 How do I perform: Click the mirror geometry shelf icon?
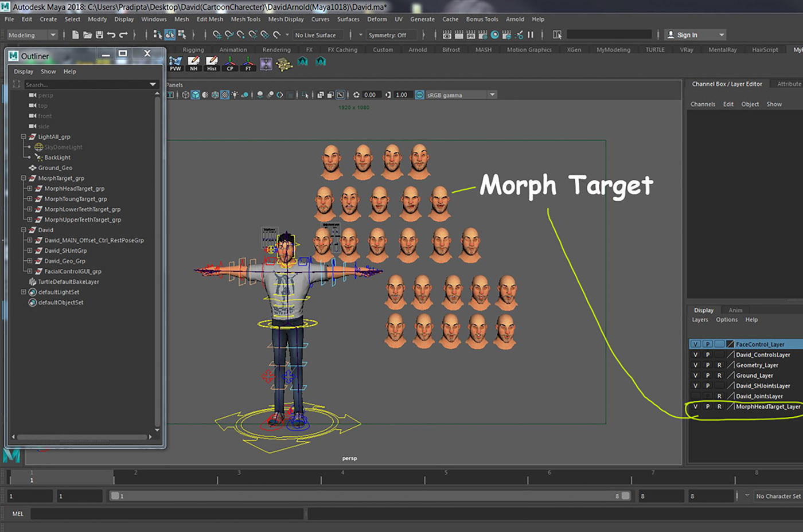[266, 64]
